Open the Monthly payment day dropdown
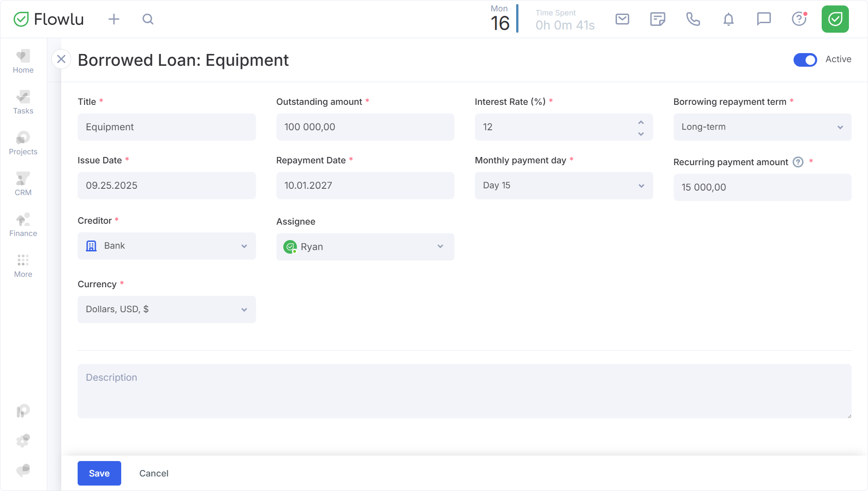Image resolution: width=868 pixels, height=491 pixels. 563,186
